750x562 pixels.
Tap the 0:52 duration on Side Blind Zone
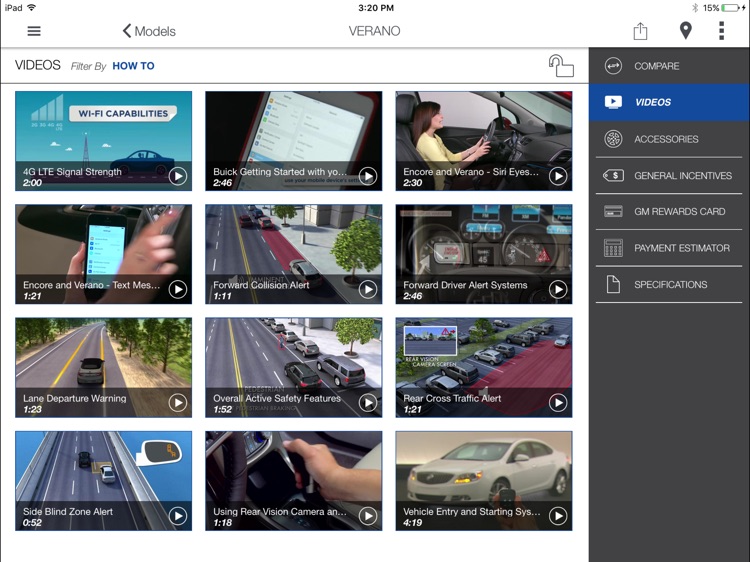tap(32, 523)
